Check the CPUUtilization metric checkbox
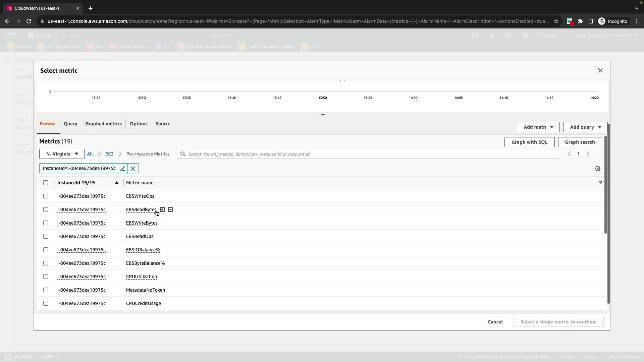Image resolution: width=644 pixels, height=362 pixels. click(x=46, y=277)
